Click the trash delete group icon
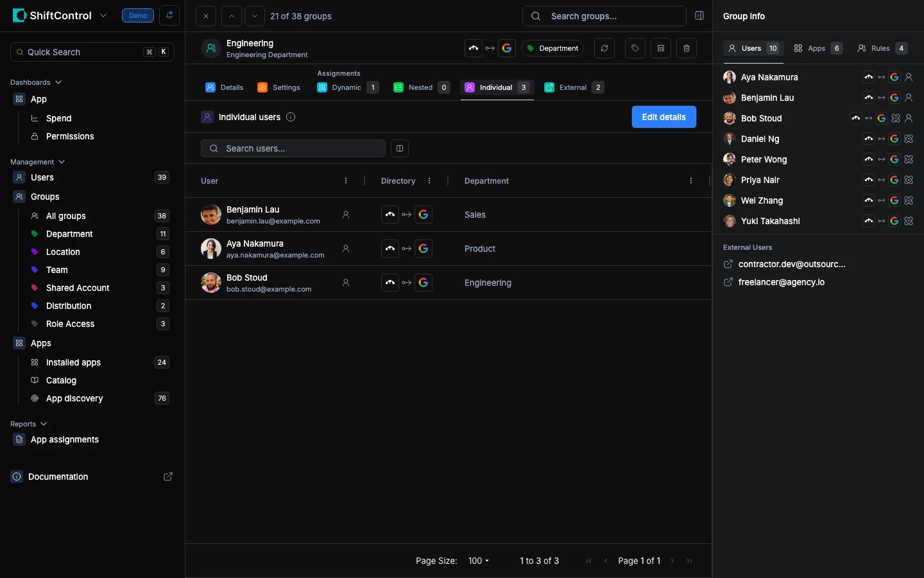This screenshot has width=924, height=578. [686, 48]
